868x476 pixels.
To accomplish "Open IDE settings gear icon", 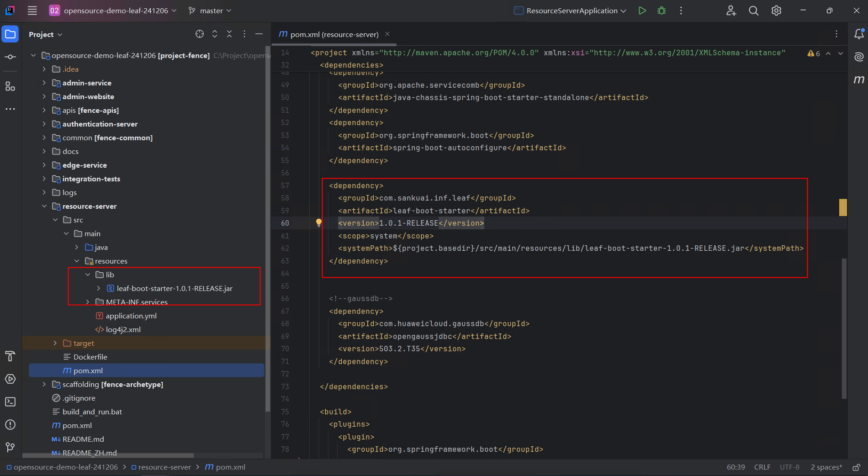I will click(x=776, y=11).
